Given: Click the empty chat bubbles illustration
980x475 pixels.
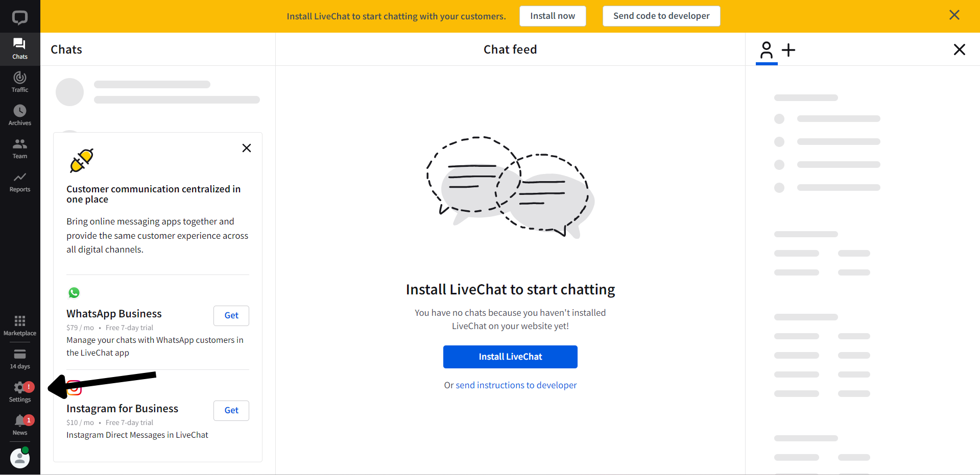Looking at the screenshot, I should (510, 187).
